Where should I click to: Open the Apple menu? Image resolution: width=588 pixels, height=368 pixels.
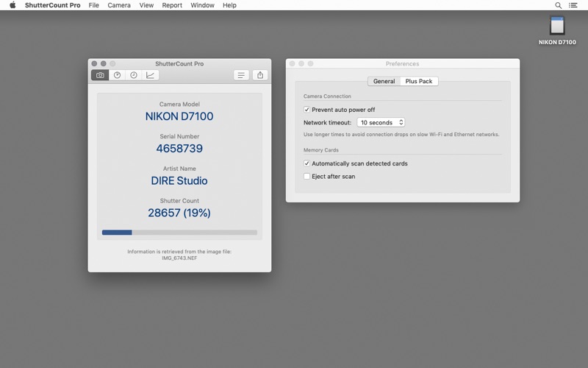point(12,5)
